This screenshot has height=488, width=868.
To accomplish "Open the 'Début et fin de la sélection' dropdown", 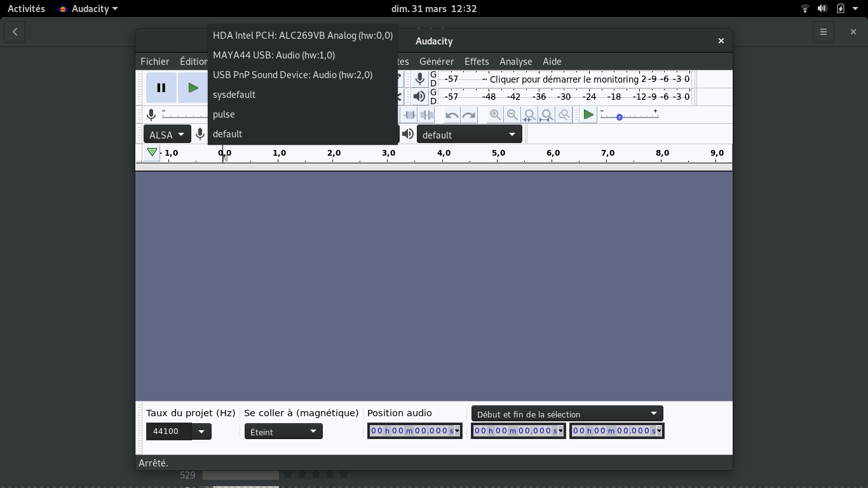I will coord(567,414).
